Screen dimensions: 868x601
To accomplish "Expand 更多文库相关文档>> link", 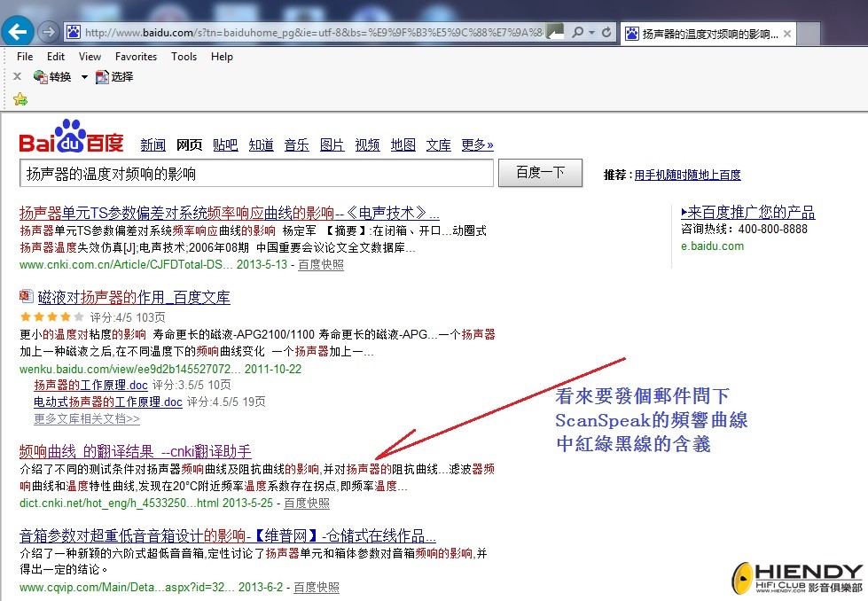I will coord(87,418).
